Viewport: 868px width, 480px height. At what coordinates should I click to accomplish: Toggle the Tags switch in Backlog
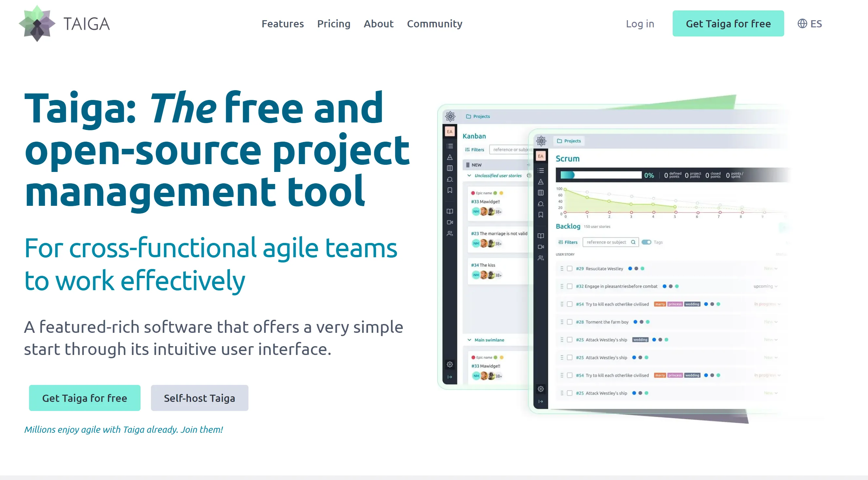pos(646,242)
